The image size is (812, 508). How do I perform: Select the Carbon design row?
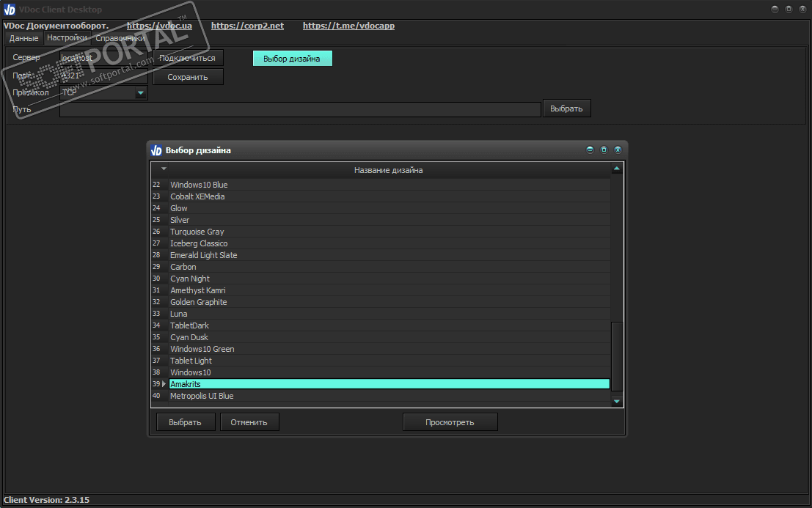point(381,267)
